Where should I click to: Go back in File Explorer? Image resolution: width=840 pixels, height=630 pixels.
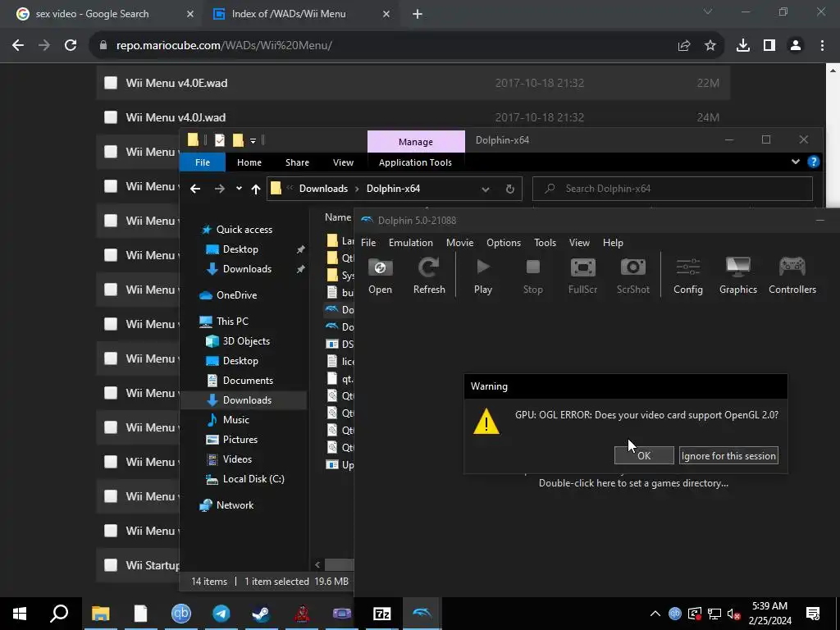pos(195,189)
